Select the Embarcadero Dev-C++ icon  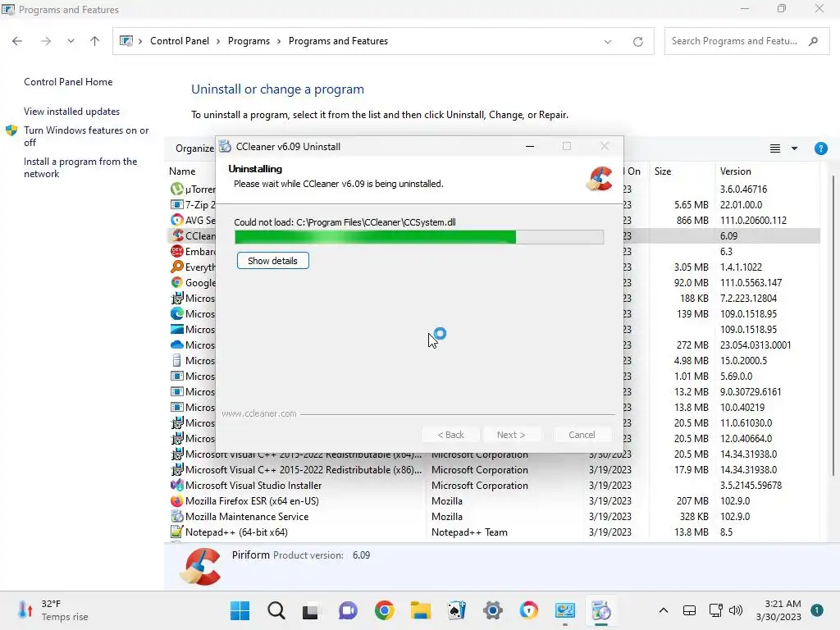(x=177, y=251)
